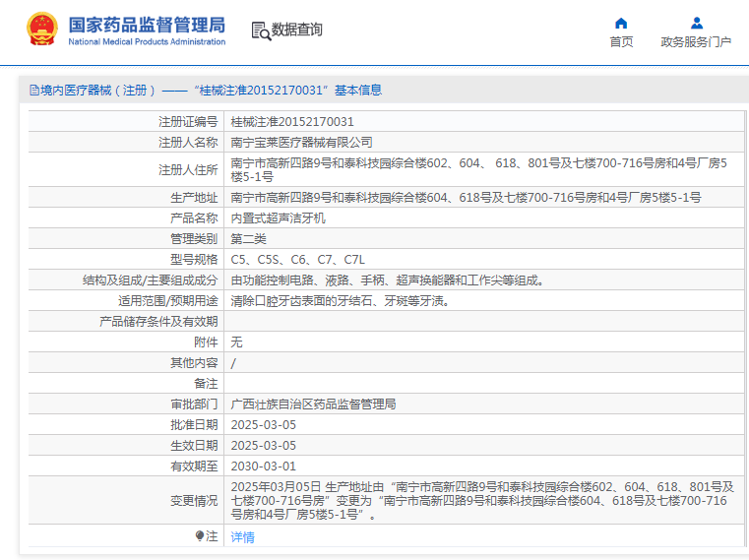749x560 pixels.
Task: Click intended use 清除口腔牙齿表面的牙结石 text
Action: tap(341, 301)
